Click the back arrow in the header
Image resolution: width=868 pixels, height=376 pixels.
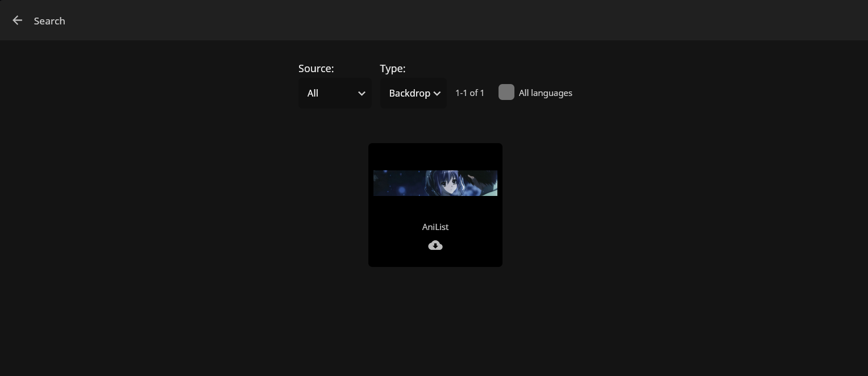[17, 20]
